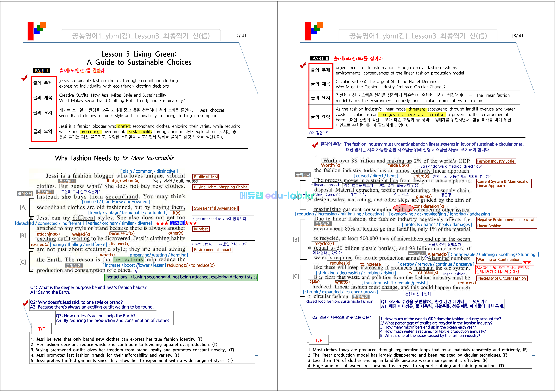Click the highlighted phrase 'emerges as a necessary alternative'
The width and height of the screenshot is (555, 392).
click(x=412, y=115)
